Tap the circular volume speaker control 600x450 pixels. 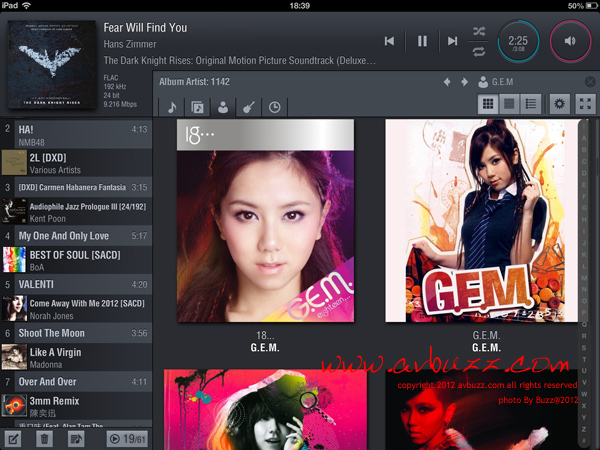pyautogui.click(x=570, y=41)
